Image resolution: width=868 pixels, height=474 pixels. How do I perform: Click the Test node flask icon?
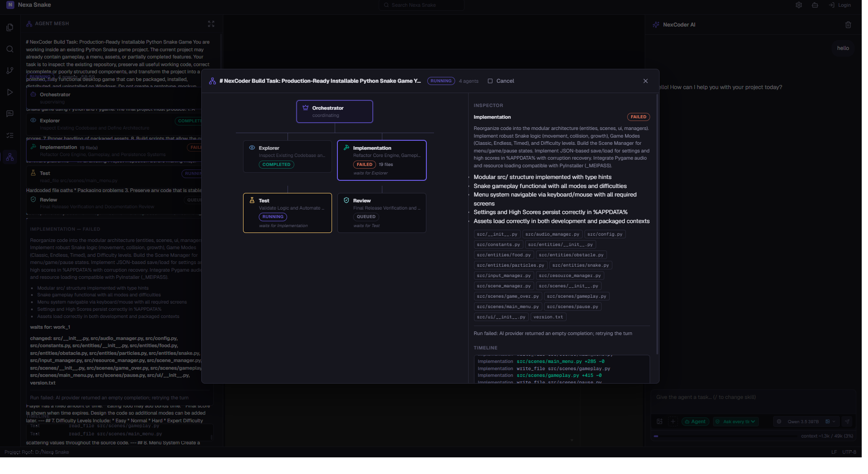pyautogui.click(x=252, y=200)
